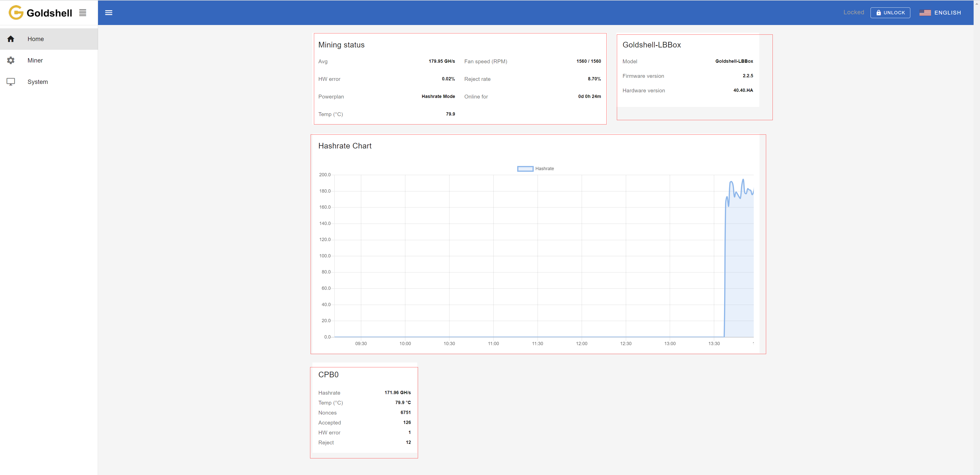Click the CPB0 HW error value 1

(410, 432)
